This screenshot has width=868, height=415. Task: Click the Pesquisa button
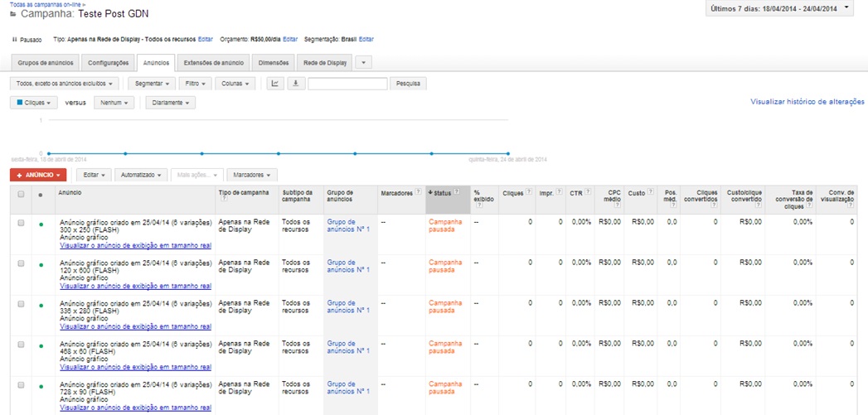[x=409, y=84]
